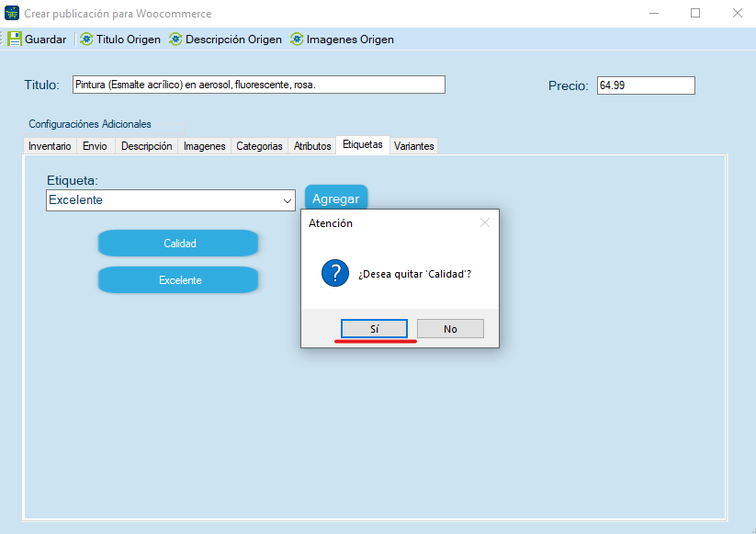This screenshot has height=534, width=756.
Task: Open the Variantes tab
Action: pyautogui.click(x=413, y=146)
